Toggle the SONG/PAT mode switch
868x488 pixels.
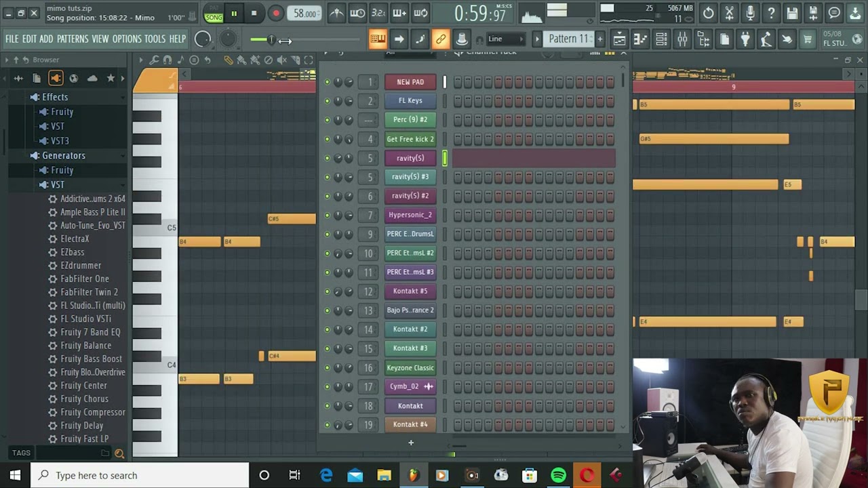coord(214,14)
